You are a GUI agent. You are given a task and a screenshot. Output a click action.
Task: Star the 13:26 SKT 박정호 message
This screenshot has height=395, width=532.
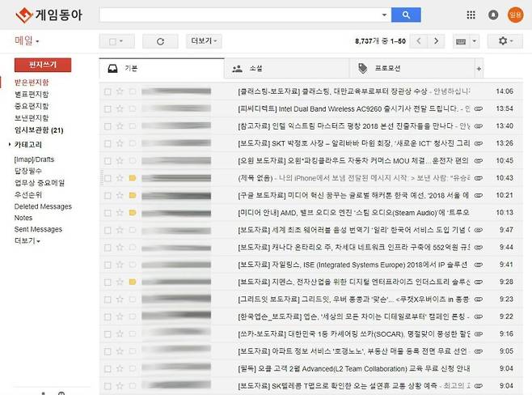click(120, 143)
